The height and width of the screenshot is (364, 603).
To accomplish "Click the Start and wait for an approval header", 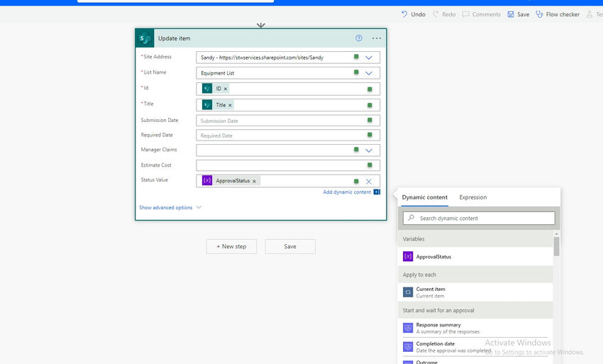I will coord(475,311).
